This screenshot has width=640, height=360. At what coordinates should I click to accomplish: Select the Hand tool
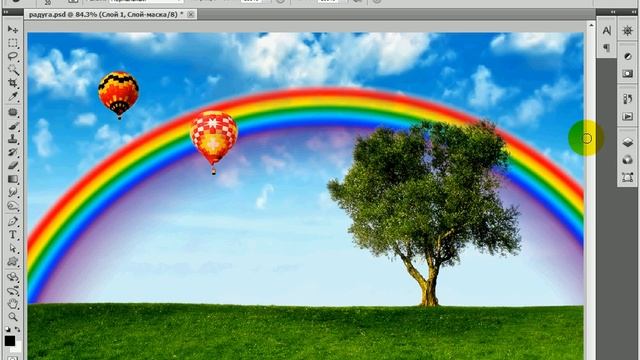13,304
